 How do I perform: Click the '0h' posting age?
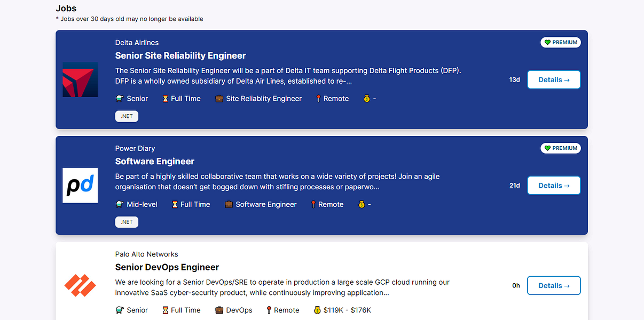click(516, 285)
